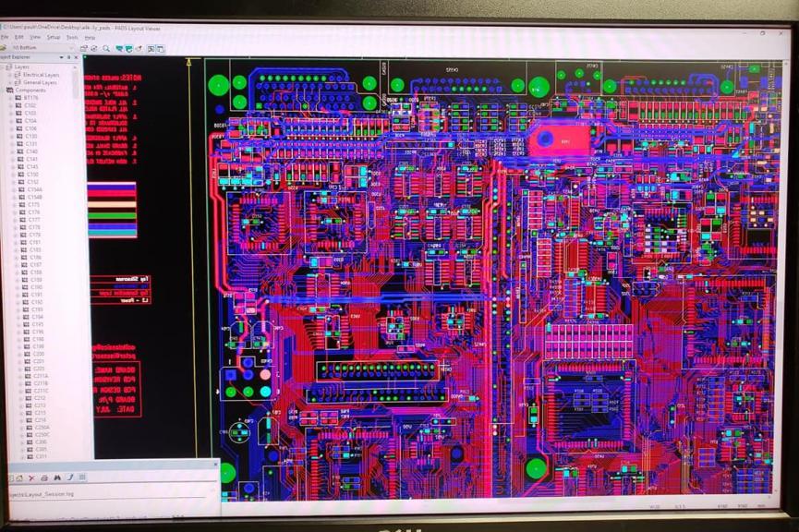799x532 pixels.
Task: Expand the Electrical Layers tree node
Action: tap(11, 75)
